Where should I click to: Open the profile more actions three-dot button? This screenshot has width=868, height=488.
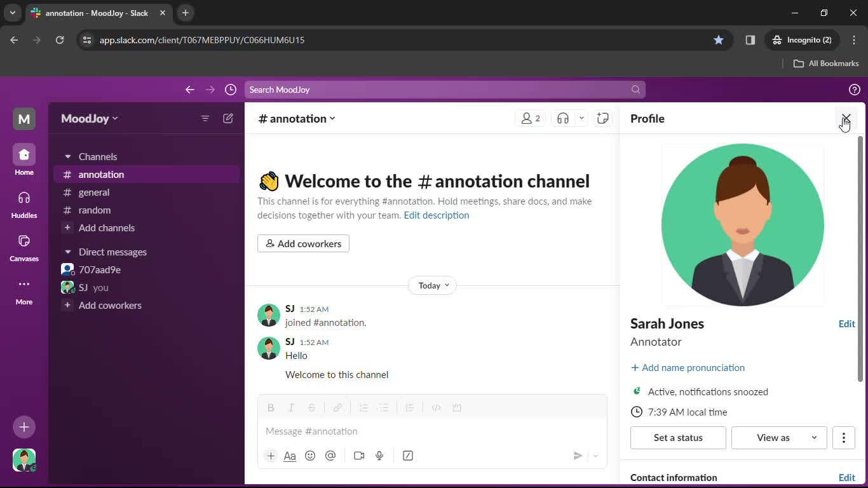844,438
